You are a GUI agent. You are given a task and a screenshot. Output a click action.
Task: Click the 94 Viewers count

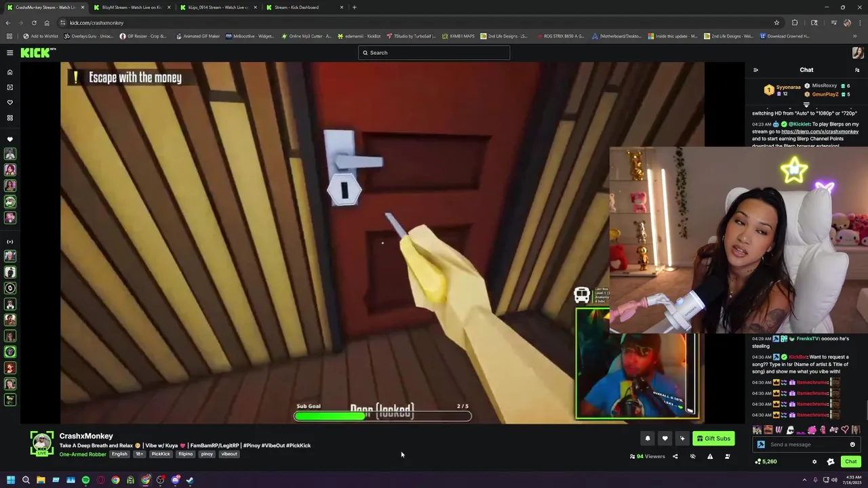coord(648,457)
